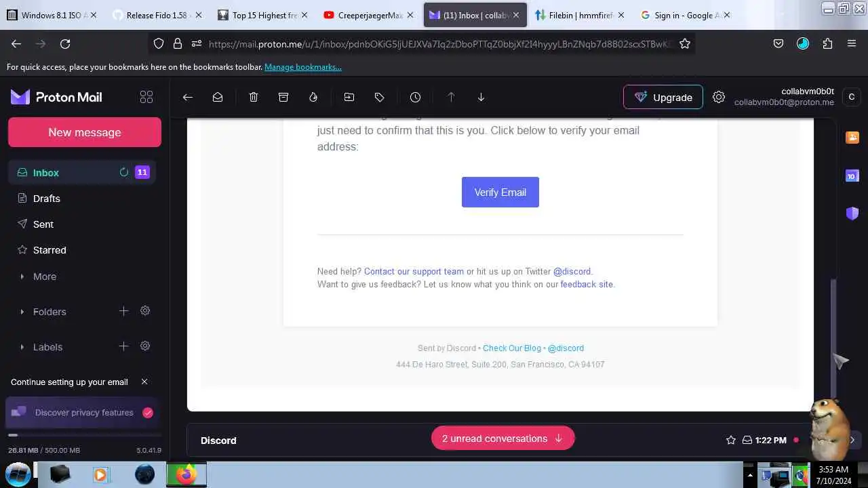Open the Firefox hamburger menu
Image resolution: width=868 pixels, height=488 pixels.
852,43
